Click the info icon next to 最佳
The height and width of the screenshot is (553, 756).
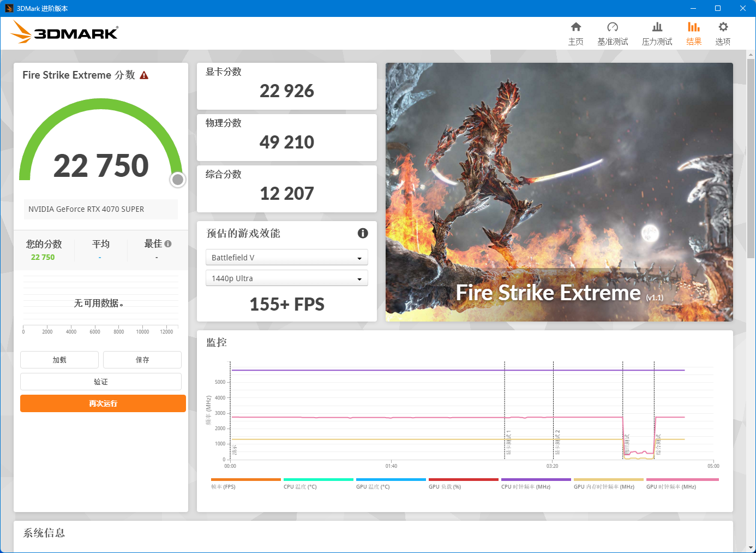168,242
